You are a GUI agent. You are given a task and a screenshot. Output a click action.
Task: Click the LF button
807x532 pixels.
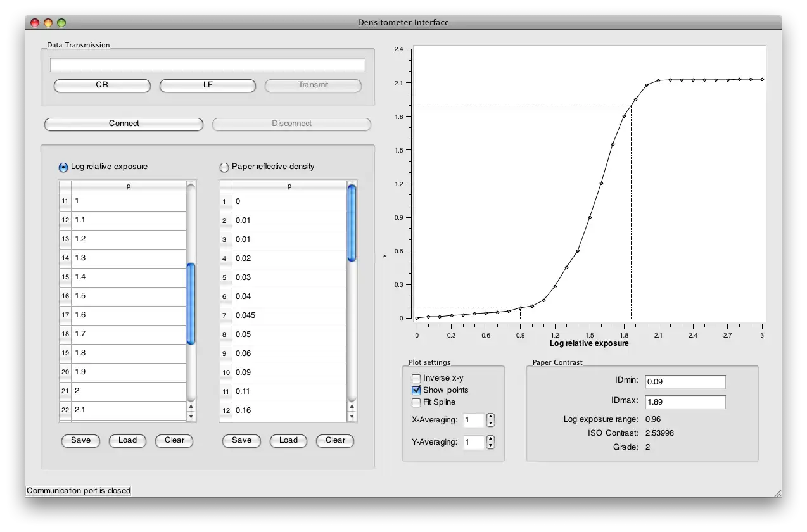coord(208,85)
